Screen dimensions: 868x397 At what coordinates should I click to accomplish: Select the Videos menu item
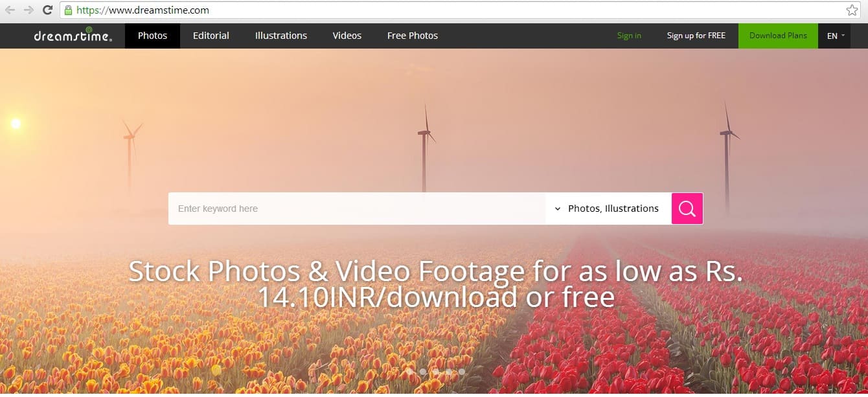pyautogui.click(x=347, y=36)
